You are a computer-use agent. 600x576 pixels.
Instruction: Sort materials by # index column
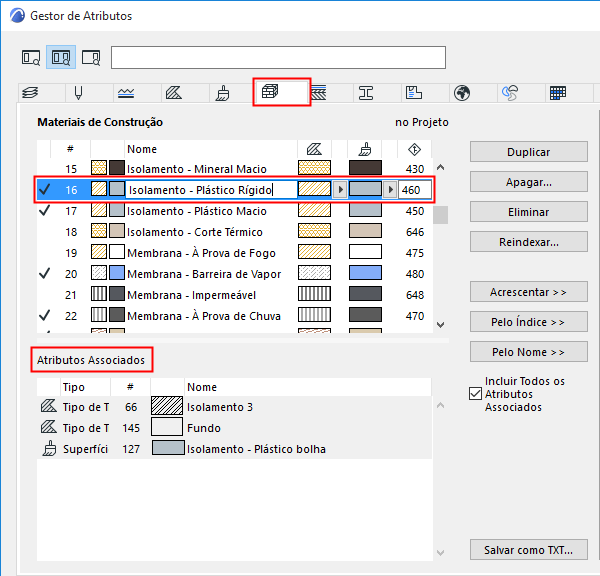point(70,149)
